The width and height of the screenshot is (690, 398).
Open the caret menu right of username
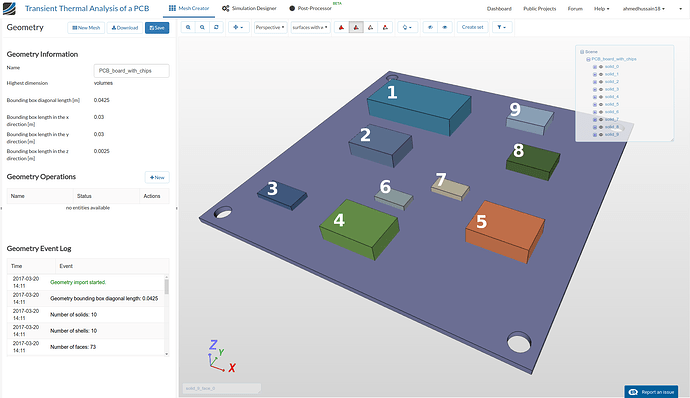[x=680, y=9]
